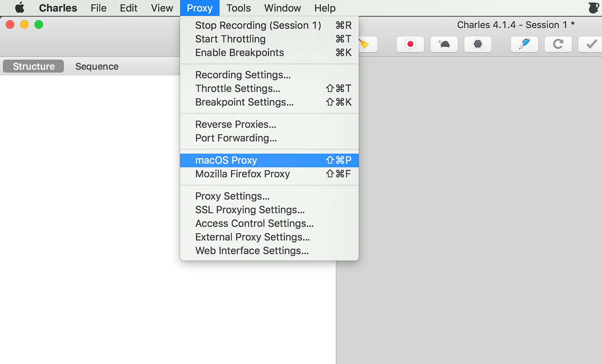Screen dimensions: 602x364
Task: Validate the response with the checkmark icon
Action: (x=591, y=44)
